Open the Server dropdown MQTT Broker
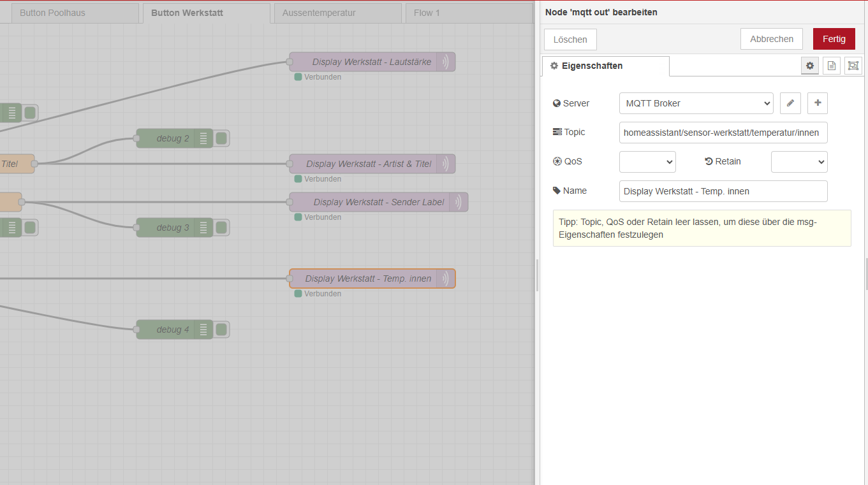Image resolution: width=868 pixels, height=485 pixels. (x=696, y=103)
